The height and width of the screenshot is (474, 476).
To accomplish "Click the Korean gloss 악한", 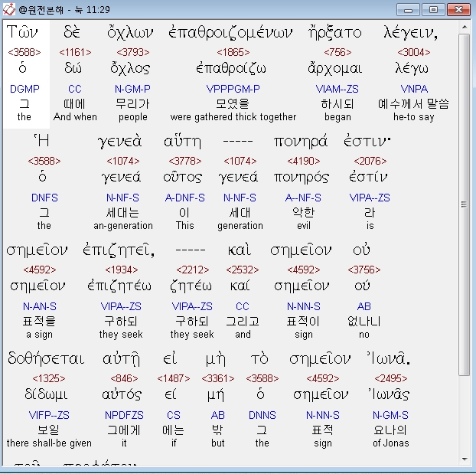I will coord(304,213).
